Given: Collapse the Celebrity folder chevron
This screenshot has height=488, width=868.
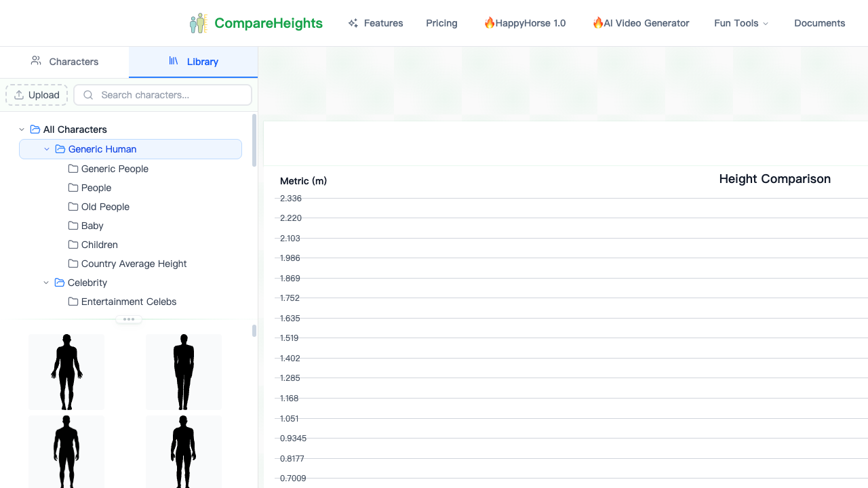Looking at the screenshot, I should (x=46, y=283).
